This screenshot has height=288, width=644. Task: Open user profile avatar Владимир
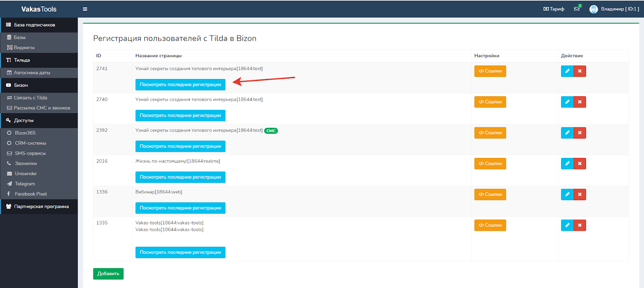click(x=593, y=9)
